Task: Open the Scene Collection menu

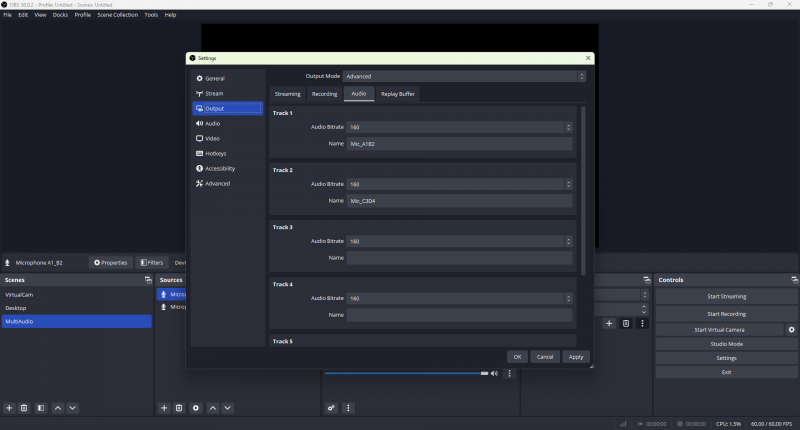Action: click(117, 15)
